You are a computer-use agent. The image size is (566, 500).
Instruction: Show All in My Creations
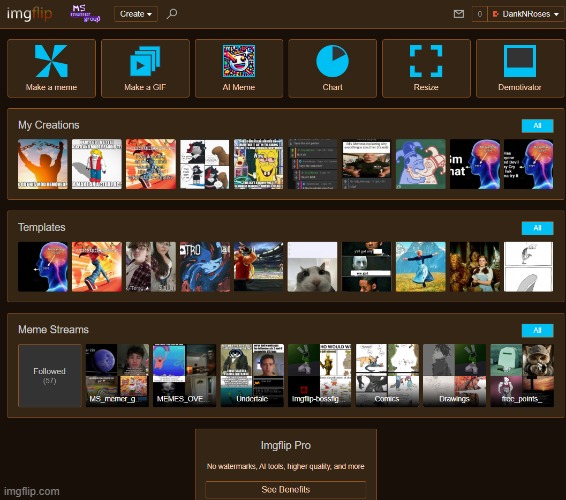tap(537, 126)
